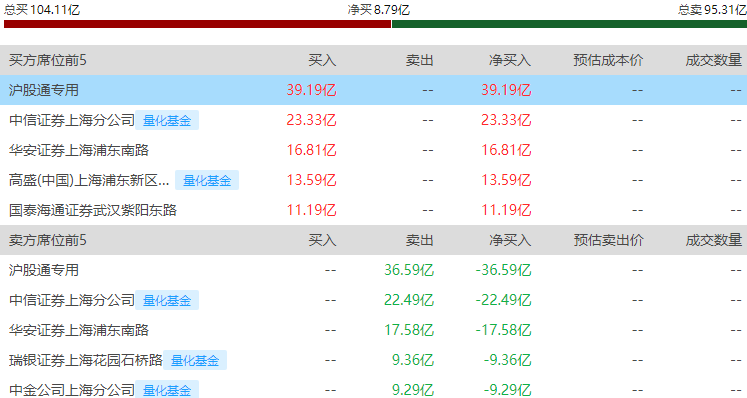Open 国泰海通证券武汉紫阳东路 seat name
This screenshot has width=747, height=398.
click(93, 210)
